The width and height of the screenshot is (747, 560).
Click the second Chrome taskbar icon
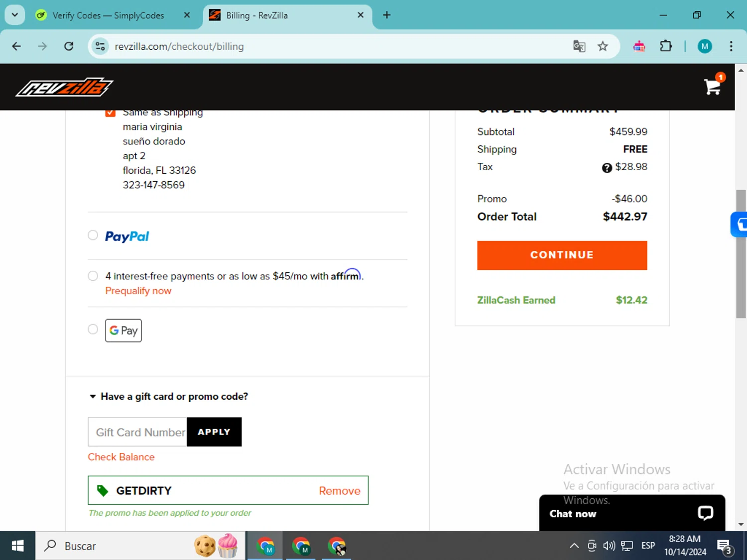point(301,546)
